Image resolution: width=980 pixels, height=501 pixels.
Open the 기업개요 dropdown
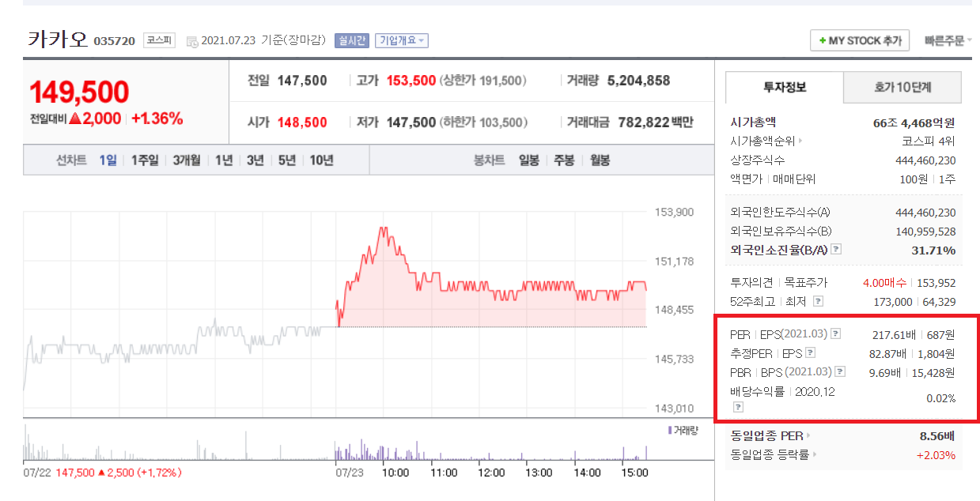point(402,40)
